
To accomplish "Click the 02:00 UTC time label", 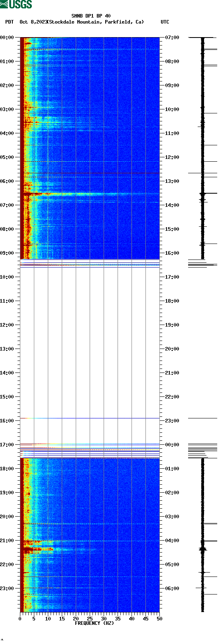I will click(x=172, y=493).
